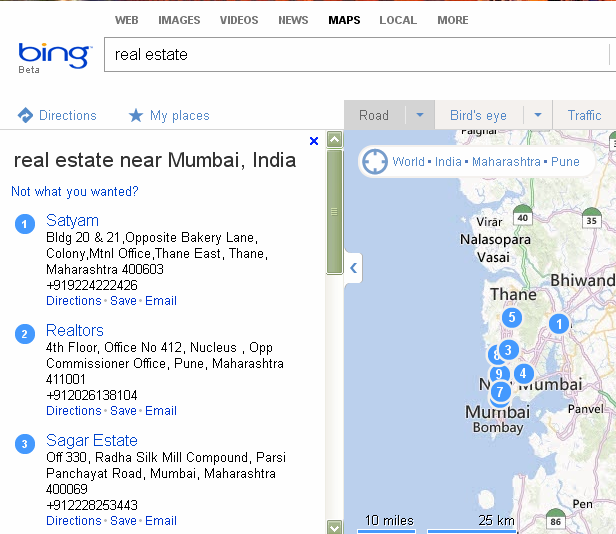616x534 pixels.
Task: Toggle the Traffic layer
Action: coord(584,115)
